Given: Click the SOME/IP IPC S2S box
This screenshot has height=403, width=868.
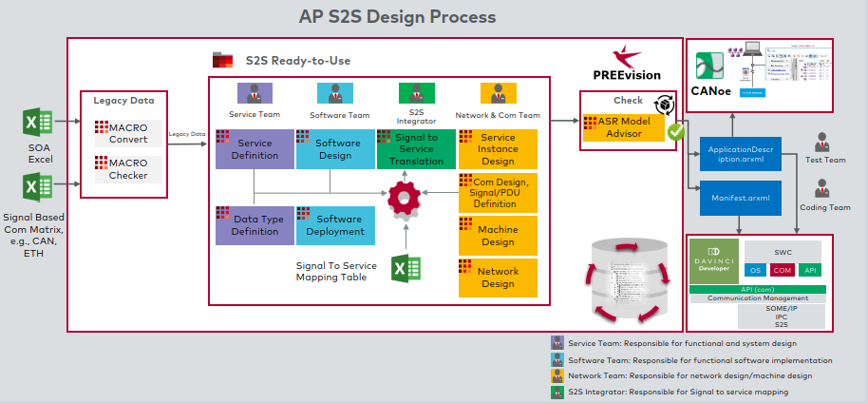Looking at the screenshot, I should point(782,317).
